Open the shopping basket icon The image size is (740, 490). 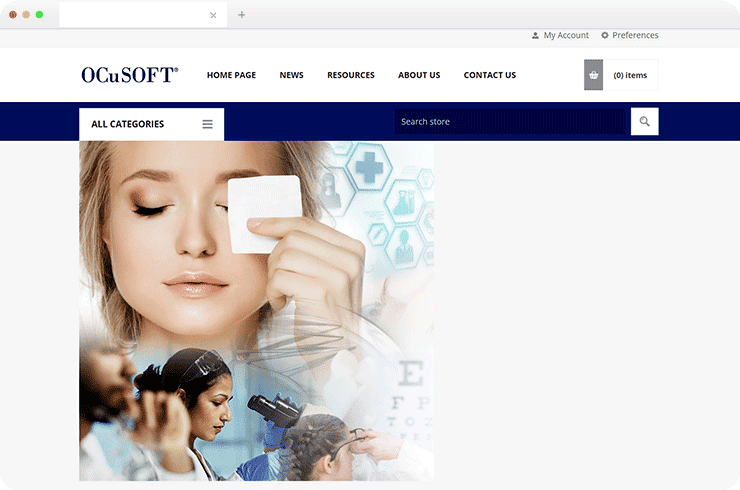pos(594,75)
